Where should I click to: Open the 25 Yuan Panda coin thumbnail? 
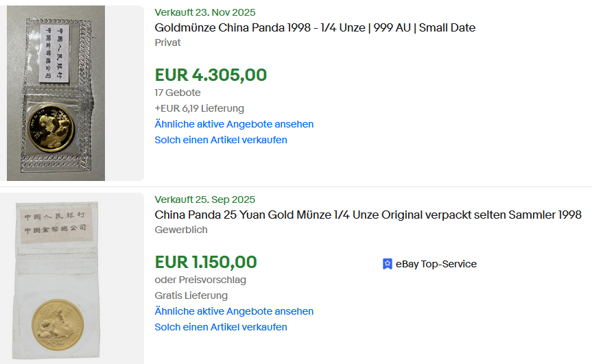[x=58, y=278]
